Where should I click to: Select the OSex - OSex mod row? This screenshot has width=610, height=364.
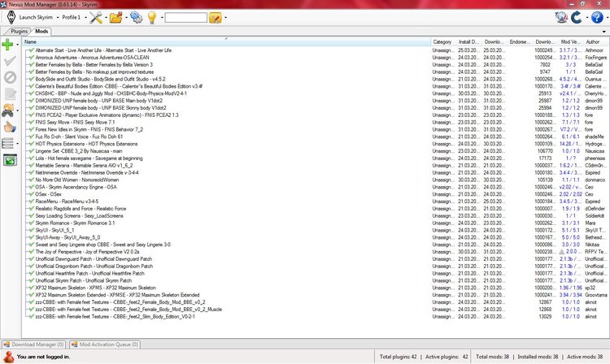click(x=316, y=194)
